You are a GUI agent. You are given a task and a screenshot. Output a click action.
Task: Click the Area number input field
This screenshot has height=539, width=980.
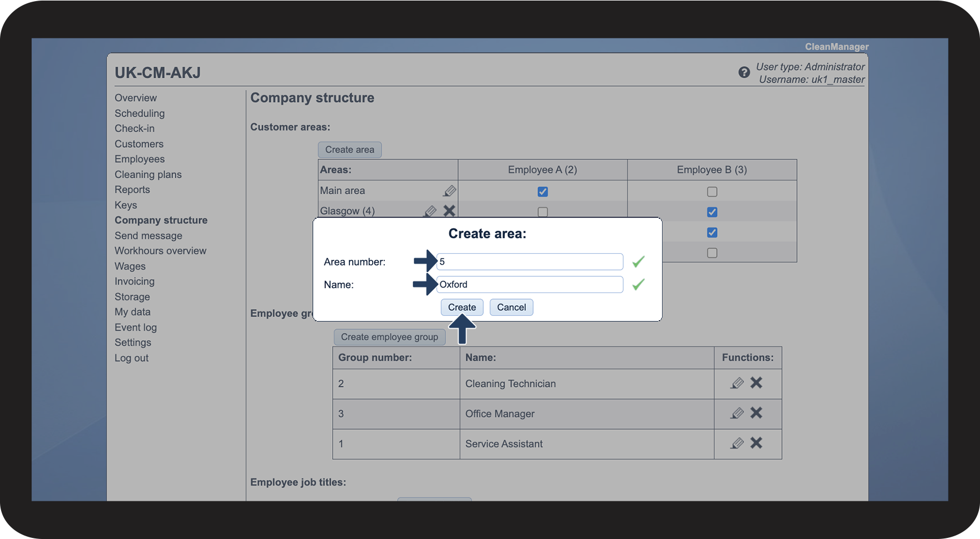coord(530,261)
